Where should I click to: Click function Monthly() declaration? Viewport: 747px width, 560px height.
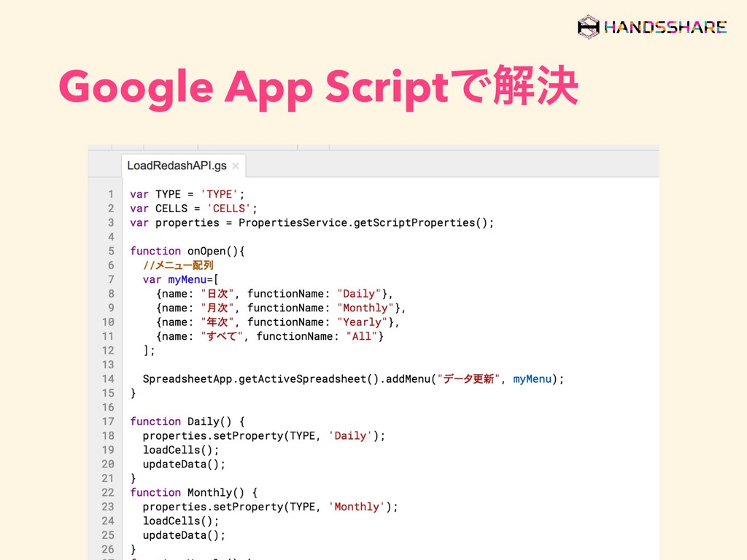[193, 492]
